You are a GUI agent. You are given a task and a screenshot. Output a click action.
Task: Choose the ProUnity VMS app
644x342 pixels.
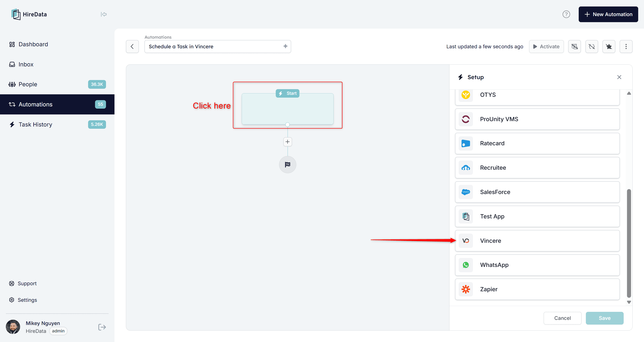tap(537, 119)
